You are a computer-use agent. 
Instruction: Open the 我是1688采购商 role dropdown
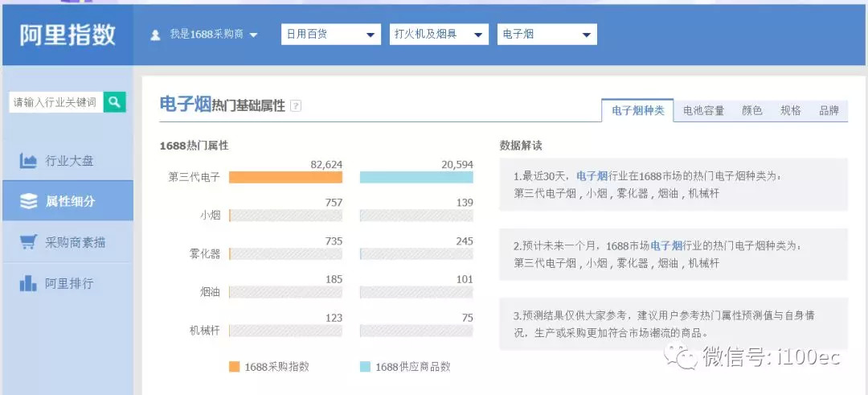pos(213,35)
